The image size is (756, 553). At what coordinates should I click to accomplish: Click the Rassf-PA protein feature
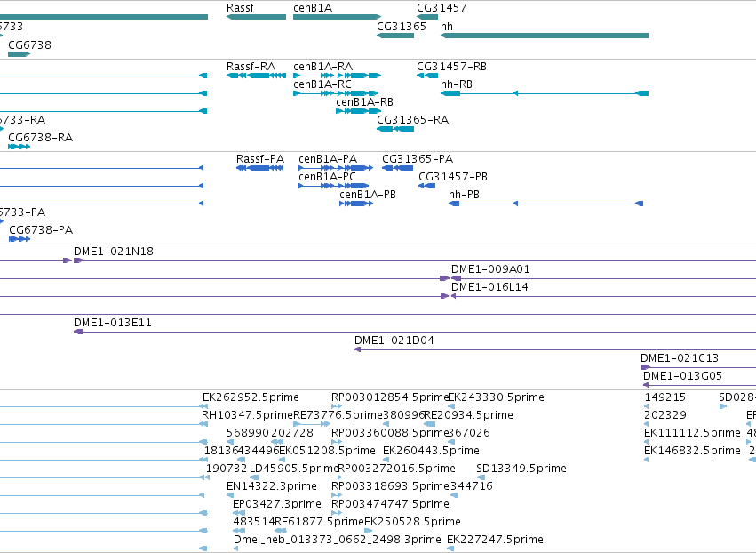pyautogui.click(x=260, y=168)
